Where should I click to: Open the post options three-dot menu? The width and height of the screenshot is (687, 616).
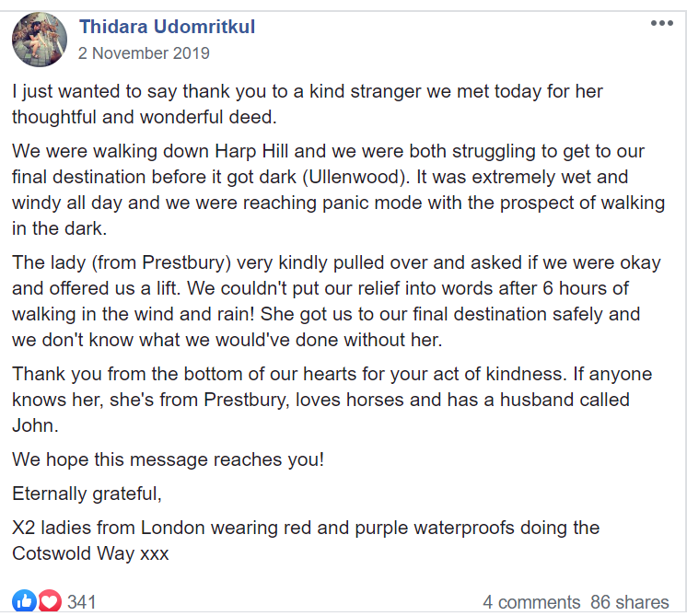pos(661,23)
